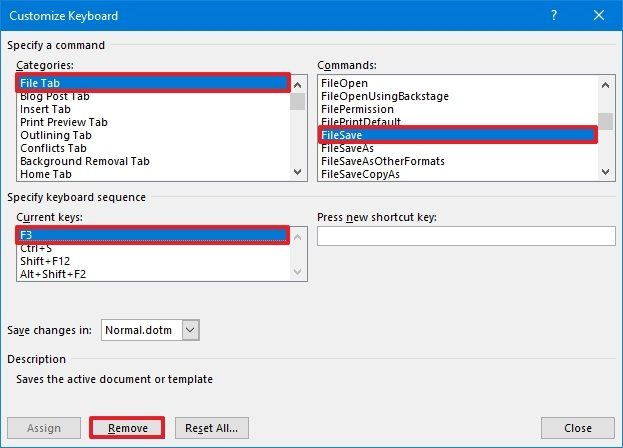The image size is (623, 448).
Task: Select FileSaveCopyAs command
Action: 458,174
